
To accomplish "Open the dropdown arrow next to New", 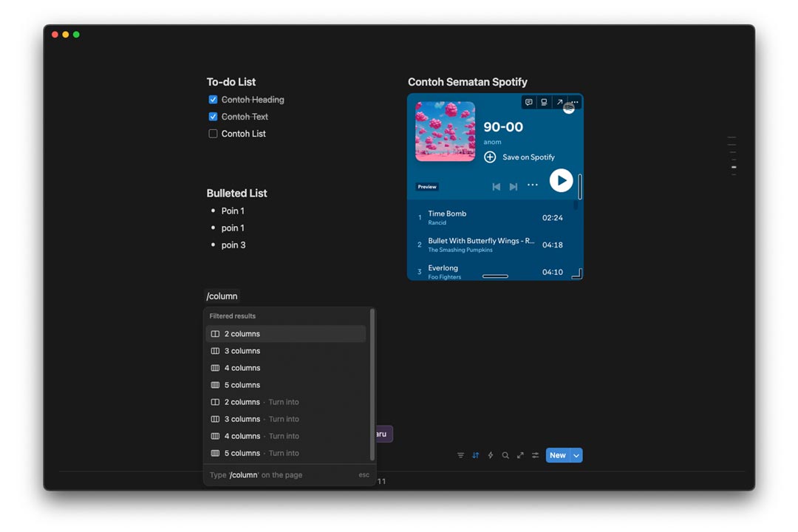I will point(576,455).
